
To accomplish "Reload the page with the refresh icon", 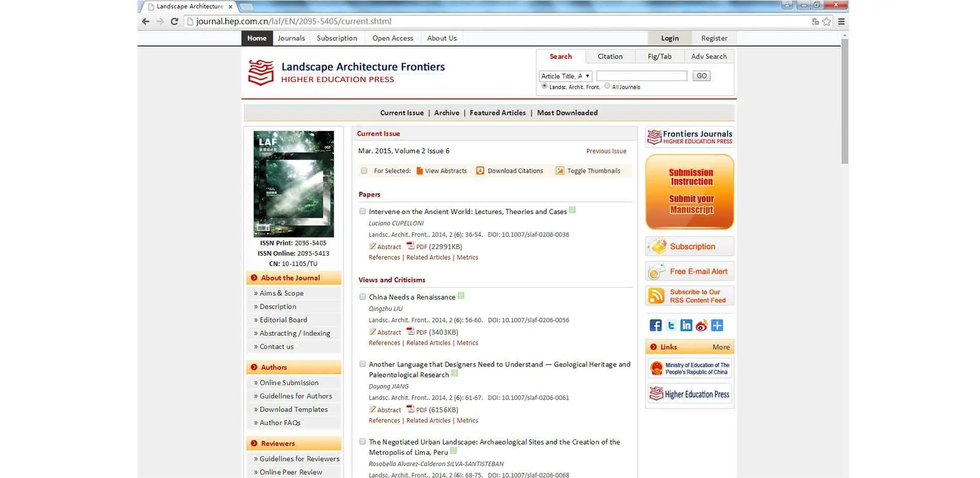I will [x=174, y=22].
